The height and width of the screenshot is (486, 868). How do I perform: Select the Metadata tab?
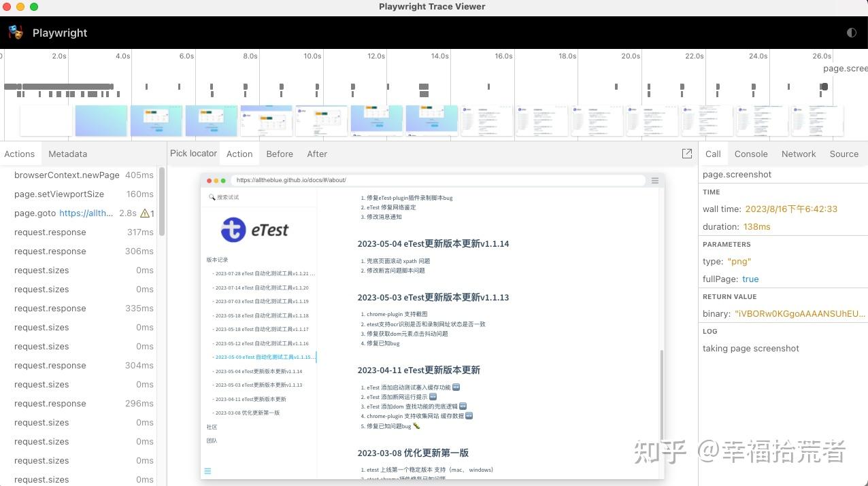pos(67,154)
